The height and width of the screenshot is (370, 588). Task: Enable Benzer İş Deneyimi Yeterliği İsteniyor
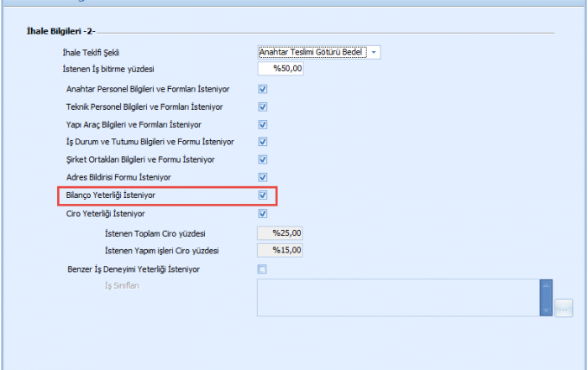tap(262, 269)
